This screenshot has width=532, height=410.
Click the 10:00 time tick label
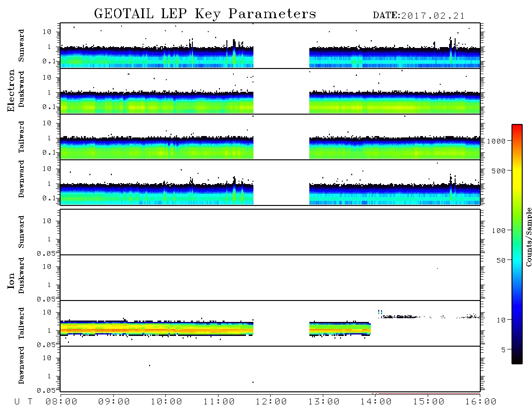(166, 402)
